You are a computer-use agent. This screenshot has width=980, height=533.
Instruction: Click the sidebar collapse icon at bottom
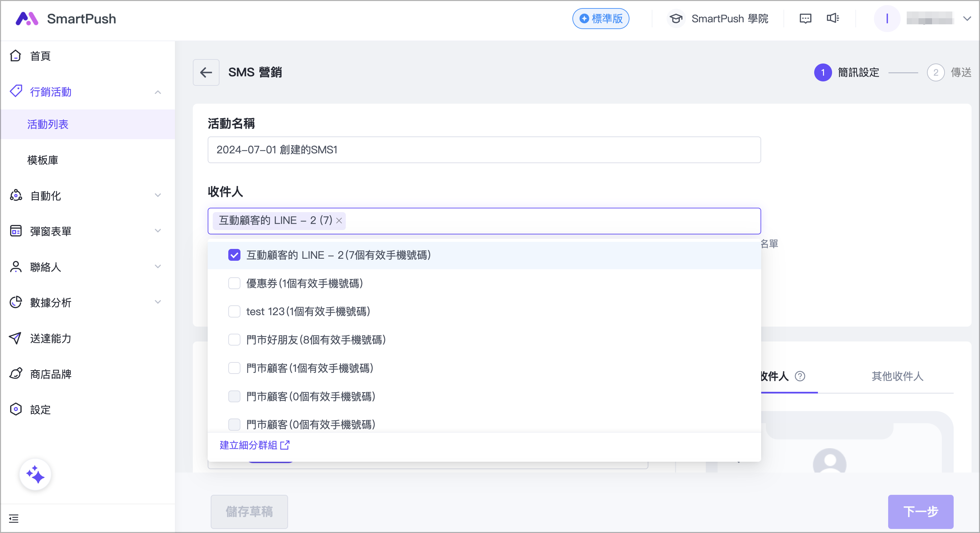(x=14, y=518)
